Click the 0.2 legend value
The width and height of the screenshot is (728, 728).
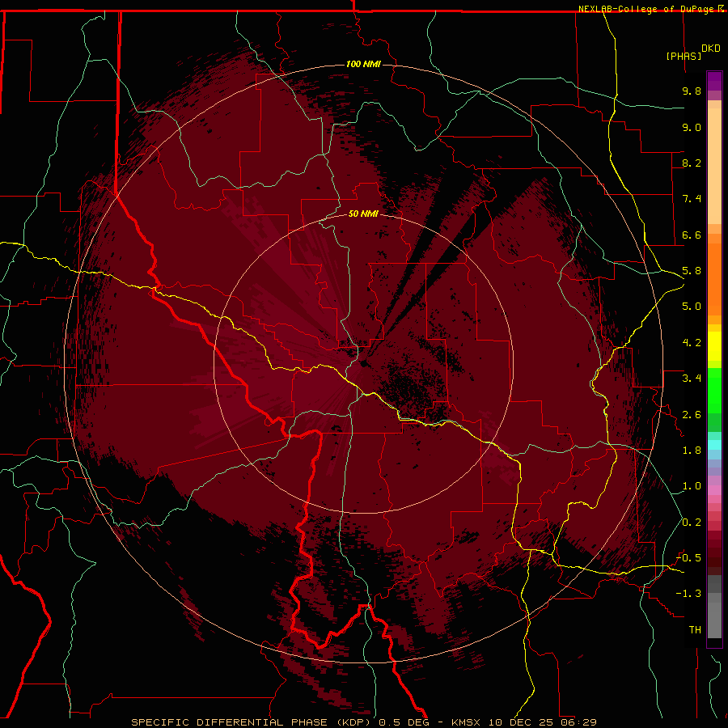tap(692, 523)
